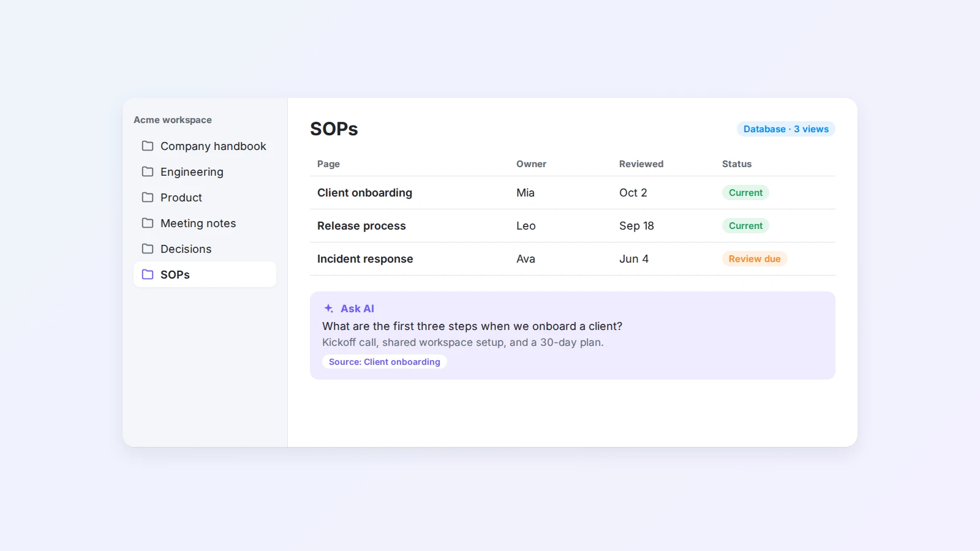Click the SOPs page heading
The image size is (980, 551).
(334, 129)
